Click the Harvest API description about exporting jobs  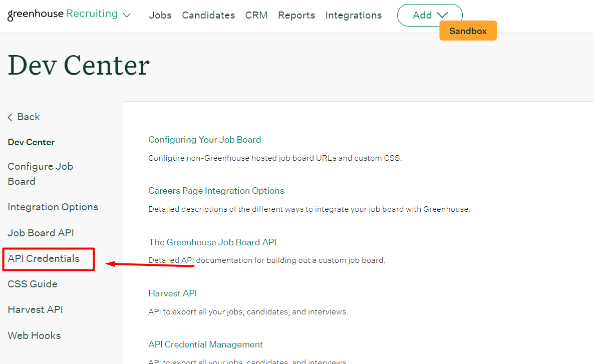coord(248,312)
